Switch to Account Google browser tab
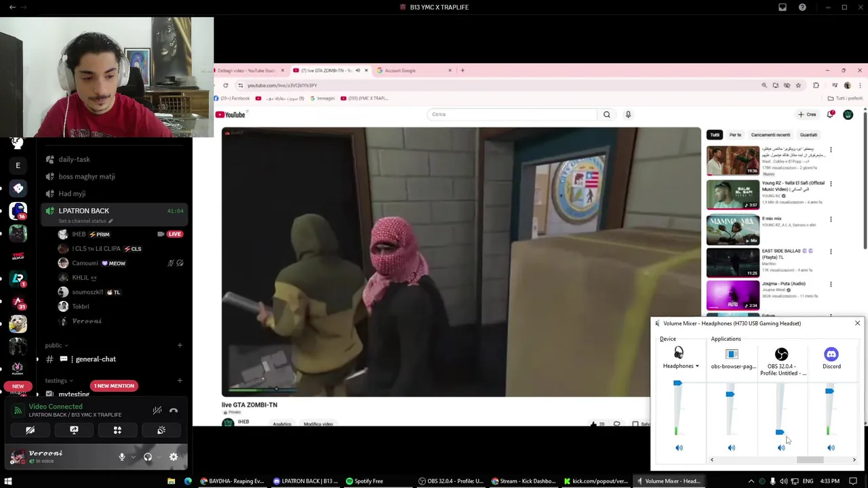The width and height of the screenshot is (868, 488). (x=414, y=70)
